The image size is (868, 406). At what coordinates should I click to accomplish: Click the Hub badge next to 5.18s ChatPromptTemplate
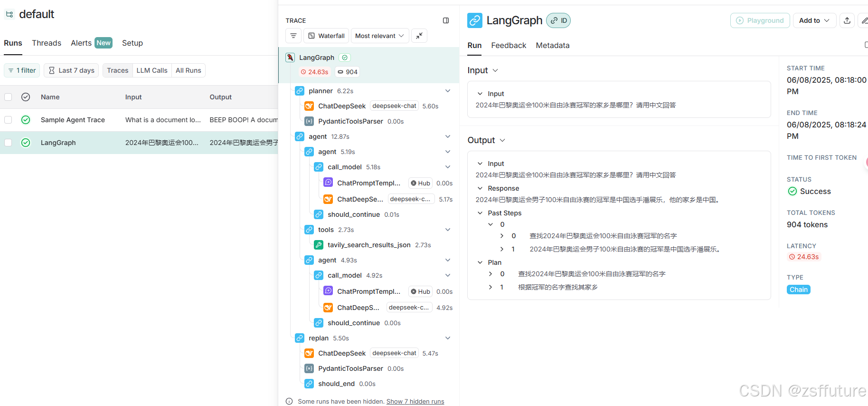[x=421, y=183]
